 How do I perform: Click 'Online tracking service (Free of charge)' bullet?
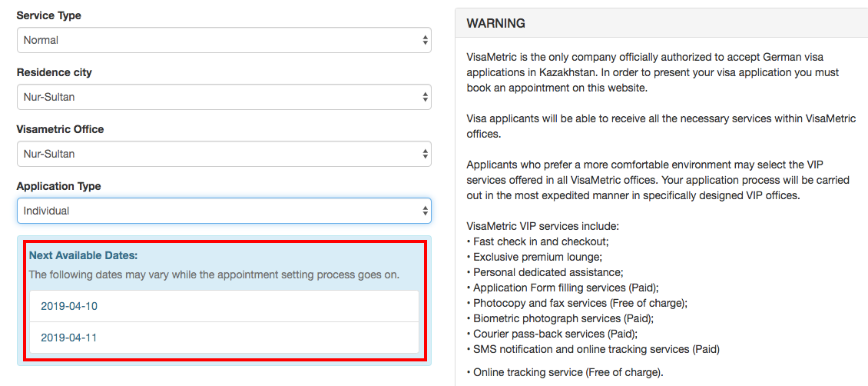click(565, 373)
